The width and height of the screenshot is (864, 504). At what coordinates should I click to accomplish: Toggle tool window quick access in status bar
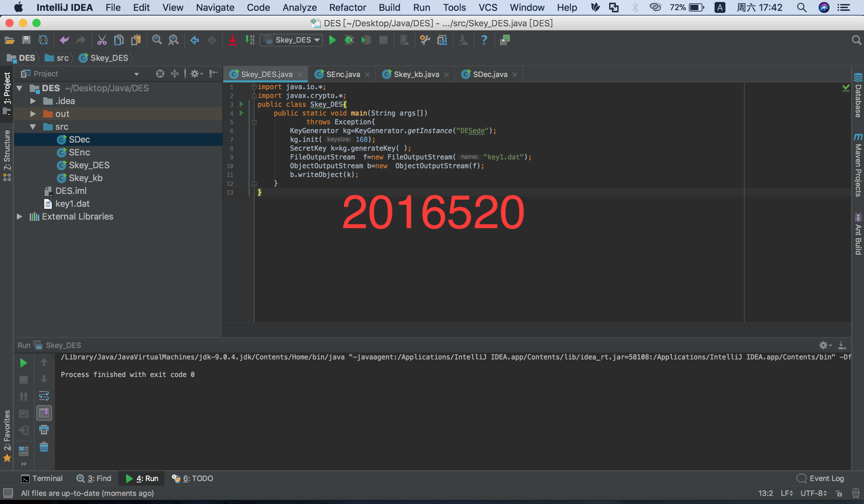[x=8, y=493]
